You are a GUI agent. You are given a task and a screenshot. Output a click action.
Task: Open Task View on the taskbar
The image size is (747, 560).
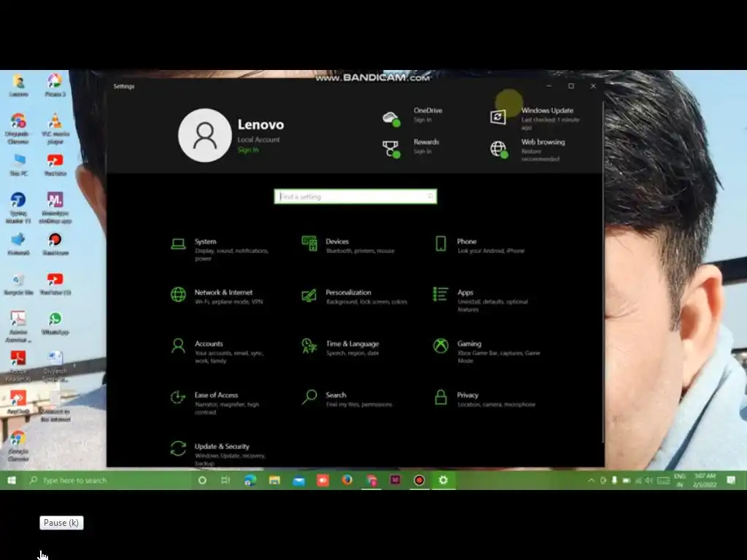pos(225,480)
